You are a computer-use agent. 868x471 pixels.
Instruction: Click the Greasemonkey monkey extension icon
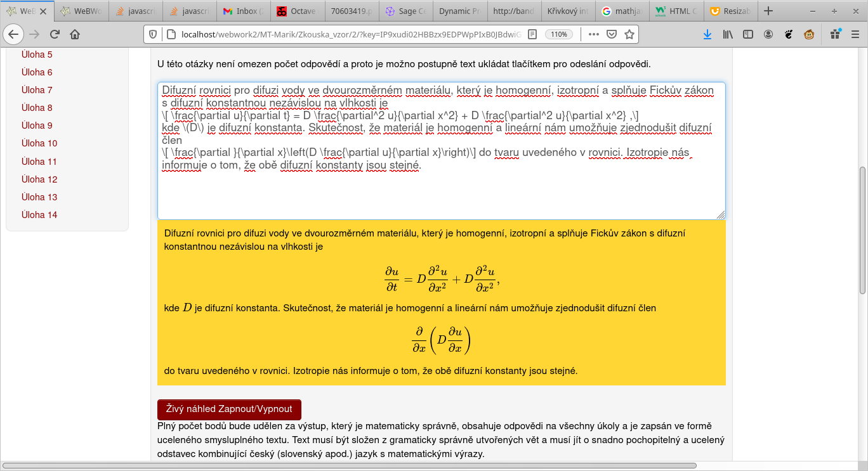click(809, 34)
